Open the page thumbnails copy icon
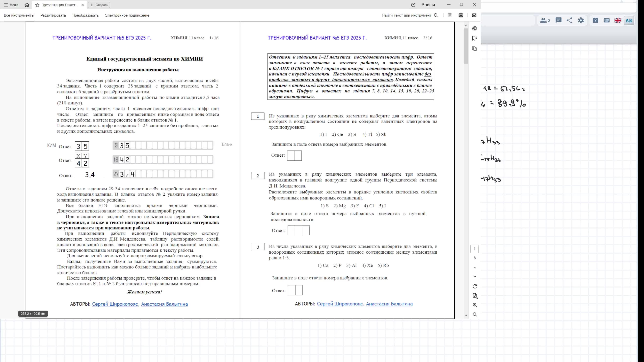 click(x=474, y=48)
